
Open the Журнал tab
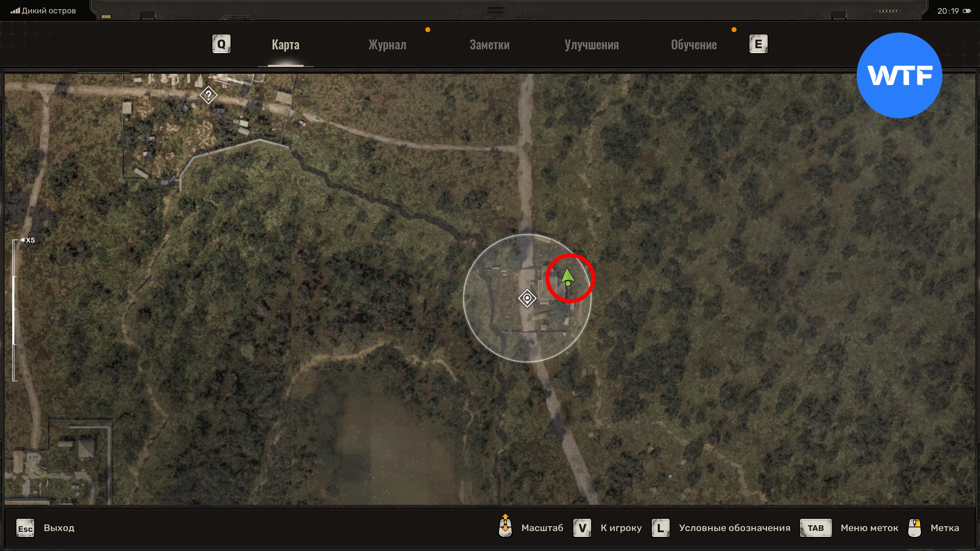point(387,45)
